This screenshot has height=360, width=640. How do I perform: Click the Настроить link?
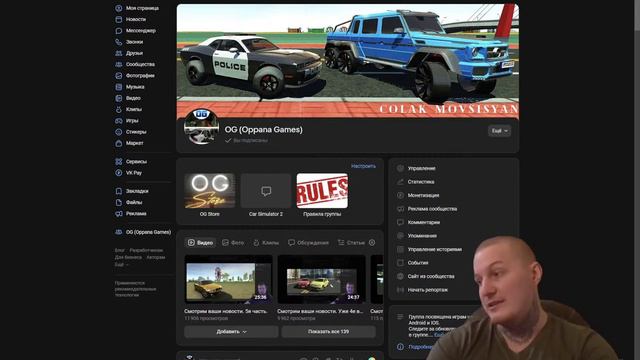[363, 166]
